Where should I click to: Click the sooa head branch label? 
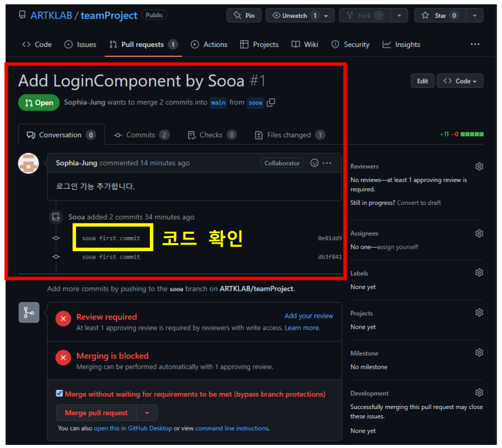[255, 103]
